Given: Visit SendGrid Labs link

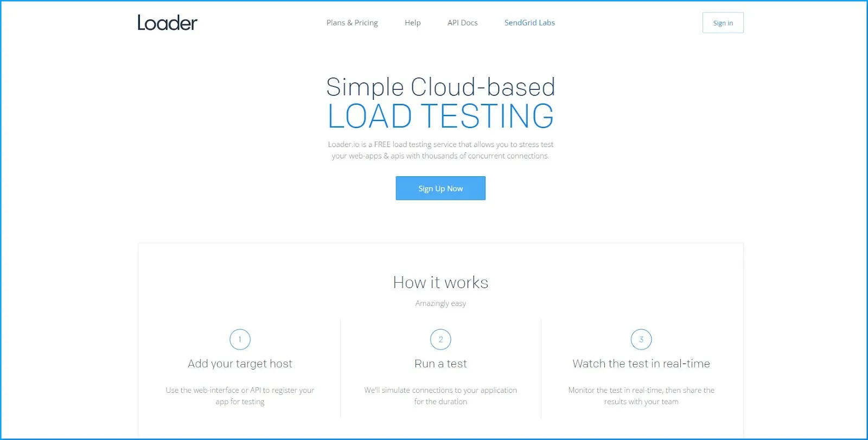Looking at the screenshot, I should (x=529, y=23).
